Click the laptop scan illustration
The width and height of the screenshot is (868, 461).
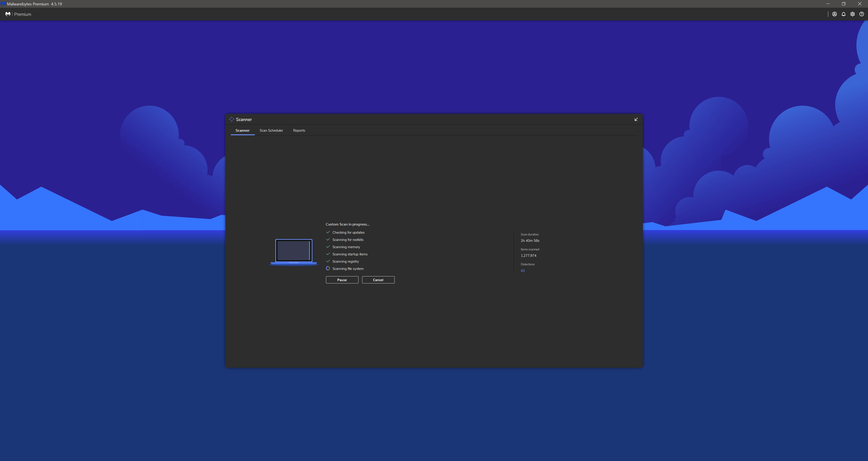(293, 252)
